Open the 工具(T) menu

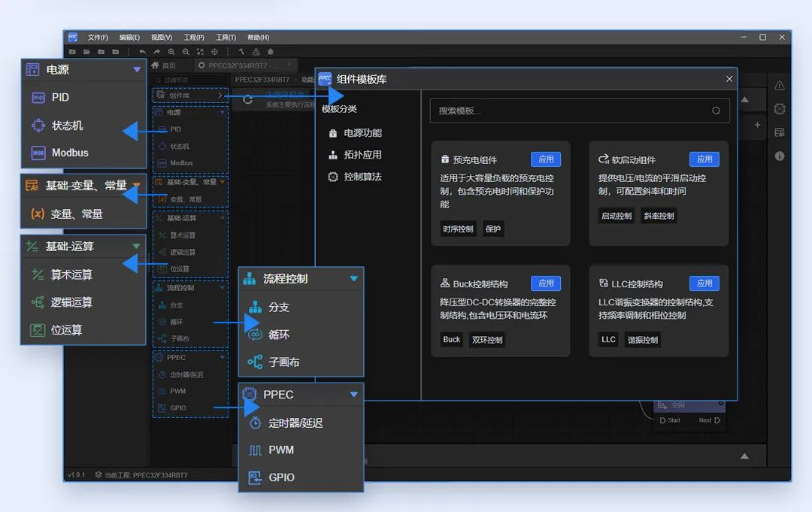pos(226,38)
